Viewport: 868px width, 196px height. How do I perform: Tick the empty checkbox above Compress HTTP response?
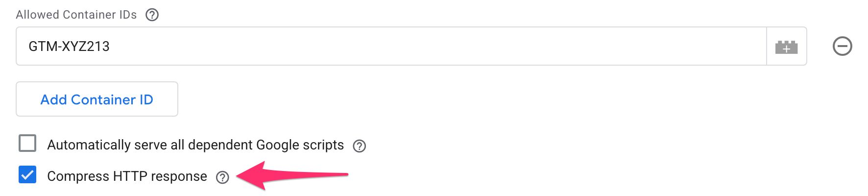pyautogui.click(x=27, y=144)
